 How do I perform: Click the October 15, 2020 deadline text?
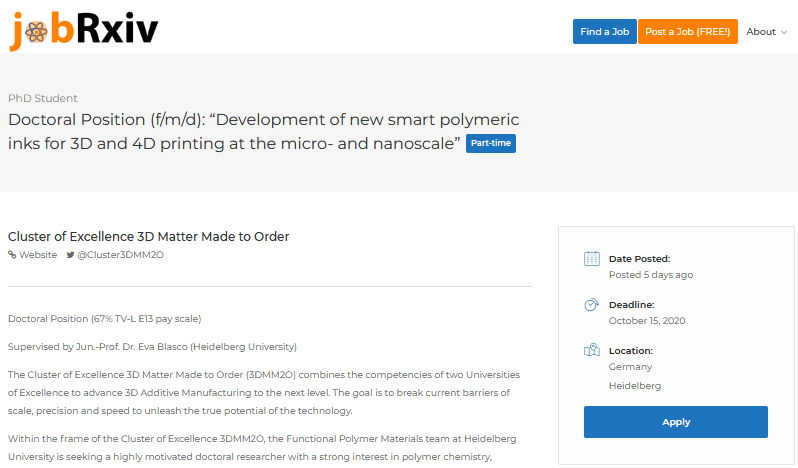point(647,320)
